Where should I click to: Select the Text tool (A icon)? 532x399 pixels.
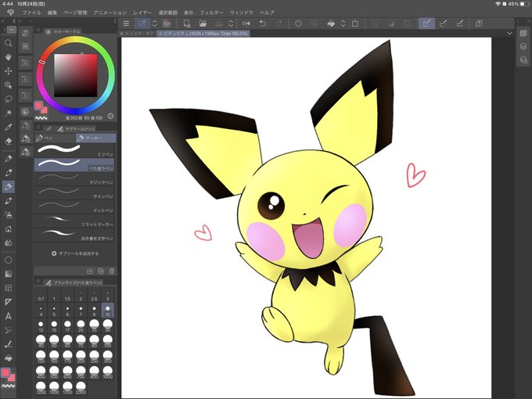8,316
